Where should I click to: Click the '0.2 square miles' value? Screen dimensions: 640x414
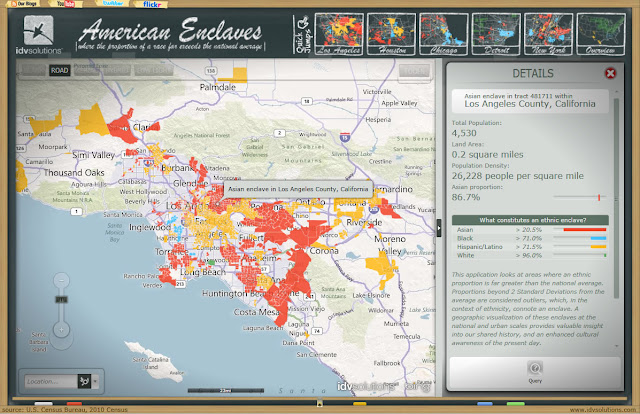[x=487, y=155]
